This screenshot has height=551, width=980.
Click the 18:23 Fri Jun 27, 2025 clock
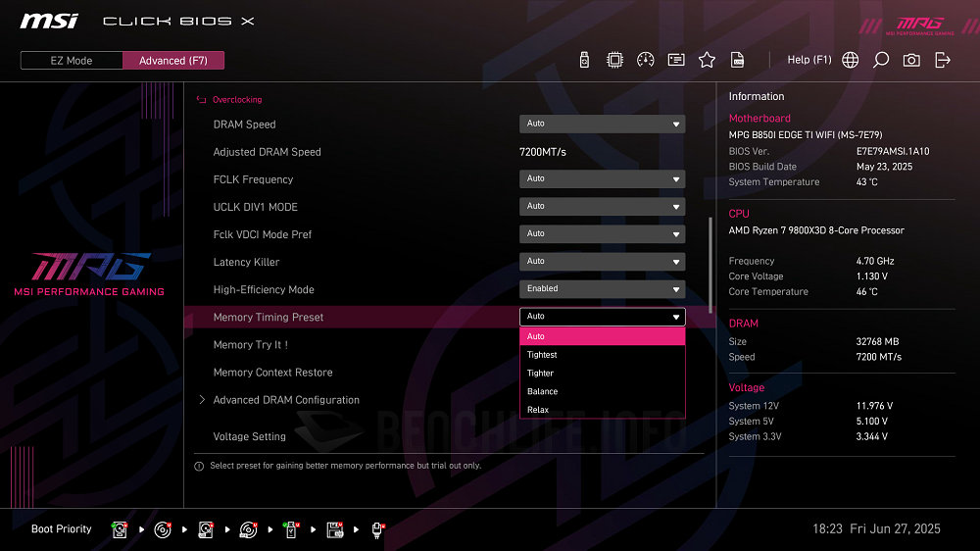coord(876,529)
